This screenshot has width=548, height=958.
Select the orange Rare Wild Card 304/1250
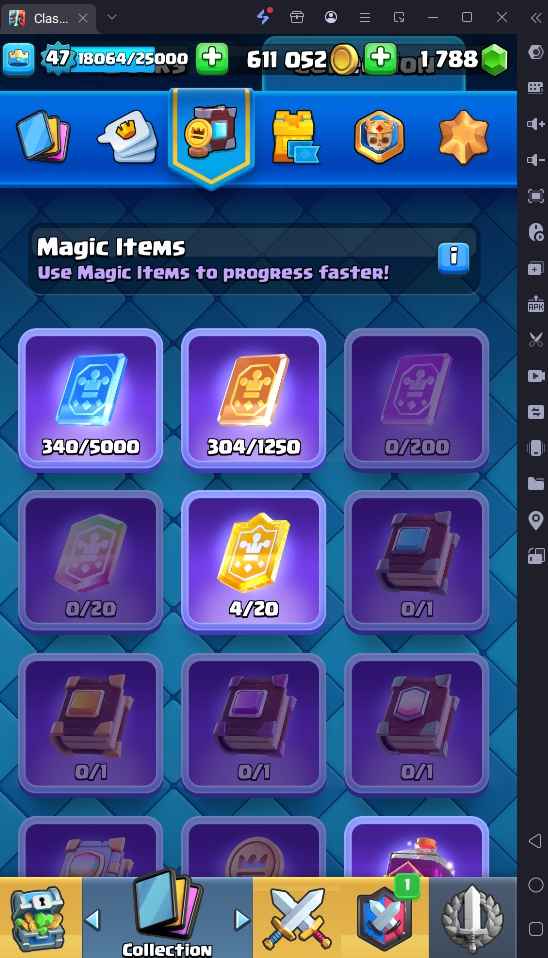pos(254,399)
